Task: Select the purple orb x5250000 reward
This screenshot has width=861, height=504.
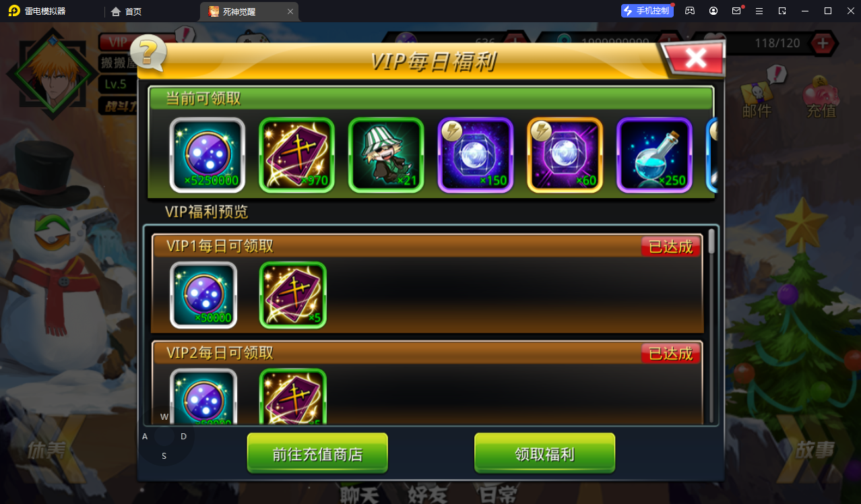Action: pyautogui.click(x=207, y=155)
